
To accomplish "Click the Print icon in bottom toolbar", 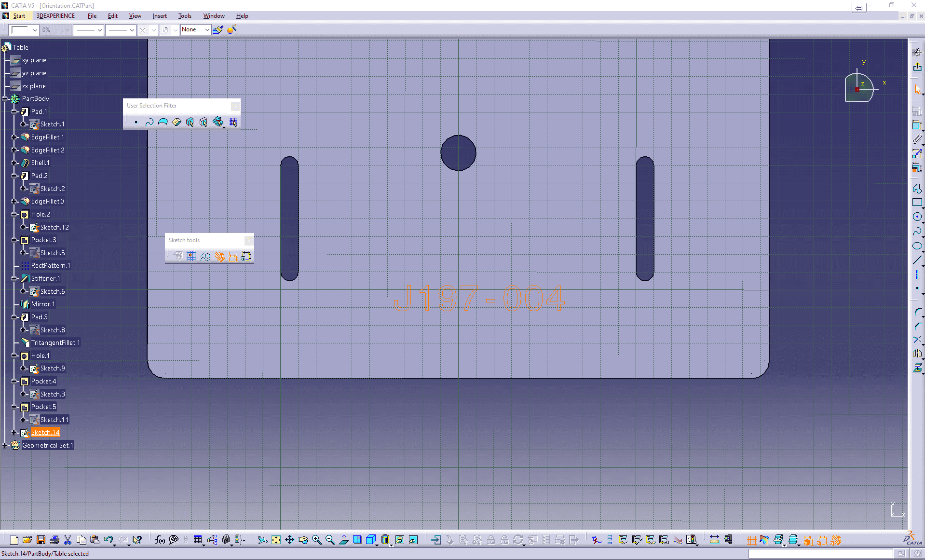I will coord(54,540).
